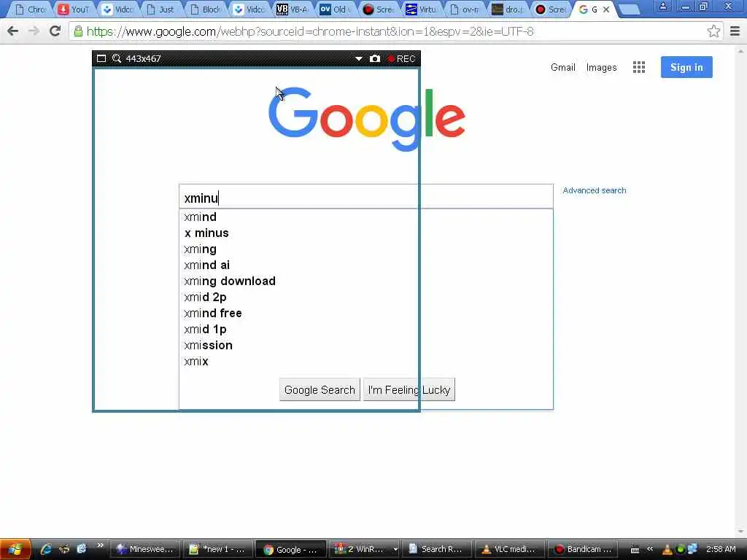Open a new tab button

tap(629, 9)
